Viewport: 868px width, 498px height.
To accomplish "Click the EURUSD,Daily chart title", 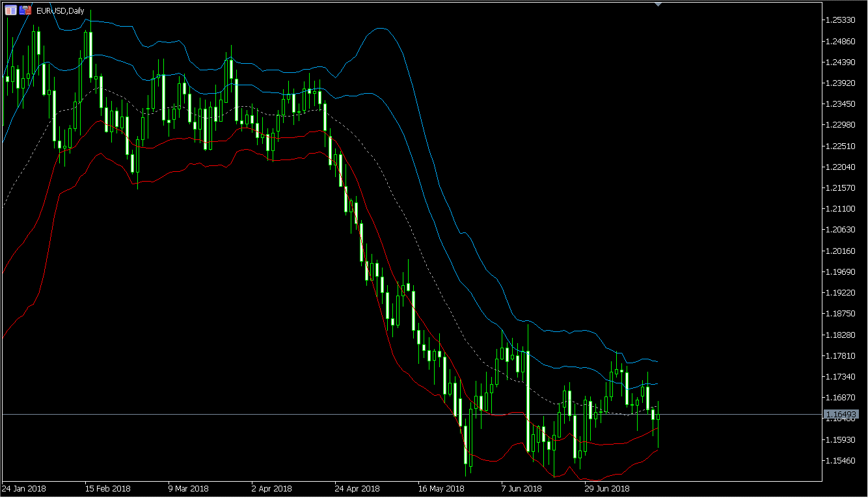I will point(61,11).
